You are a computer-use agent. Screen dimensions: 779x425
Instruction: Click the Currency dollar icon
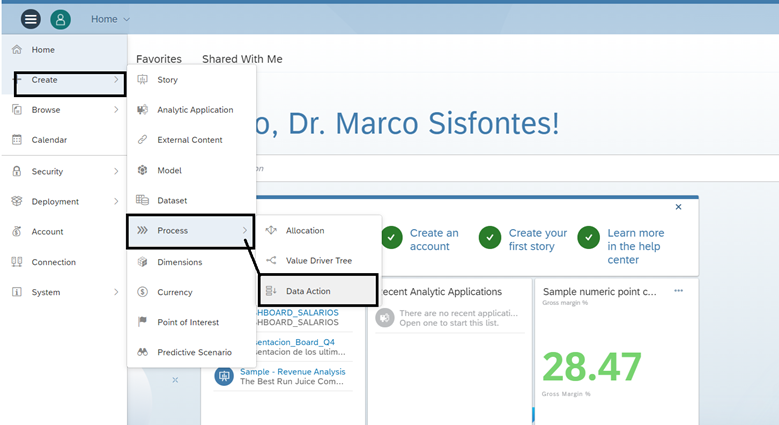coord(143,292)
